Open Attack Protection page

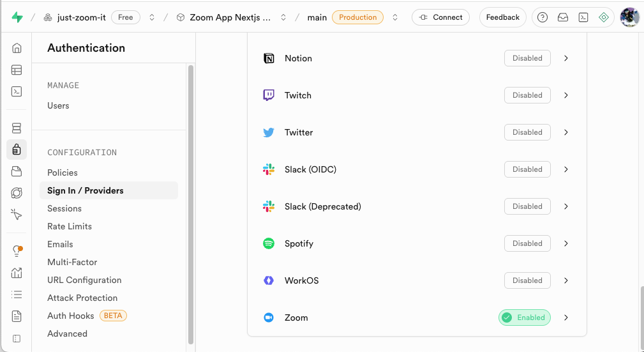82,298
